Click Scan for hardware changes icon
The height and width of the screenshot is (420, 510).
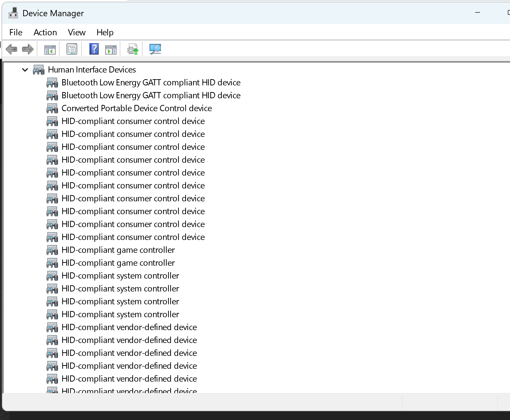click(x=155, y=49)
